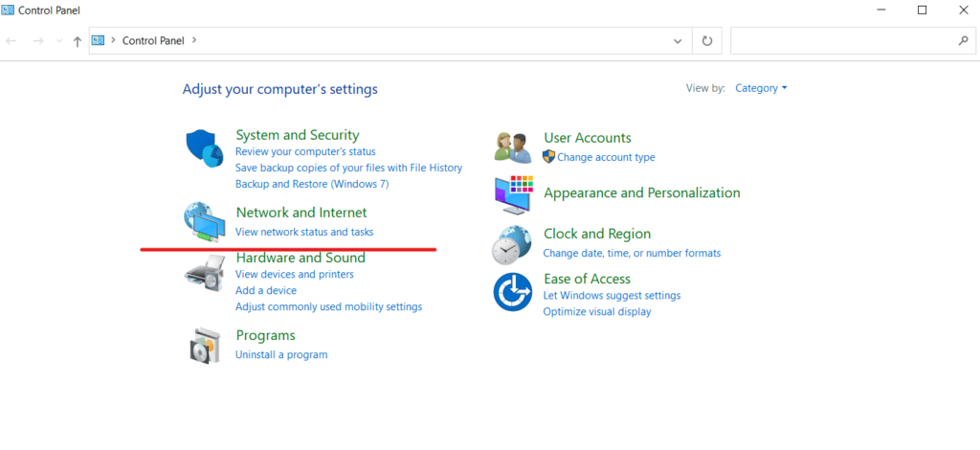The height and width of the screenshot is (450, 980).
Task: Go up one level with up arrow
Action: (x=78, y=41)
